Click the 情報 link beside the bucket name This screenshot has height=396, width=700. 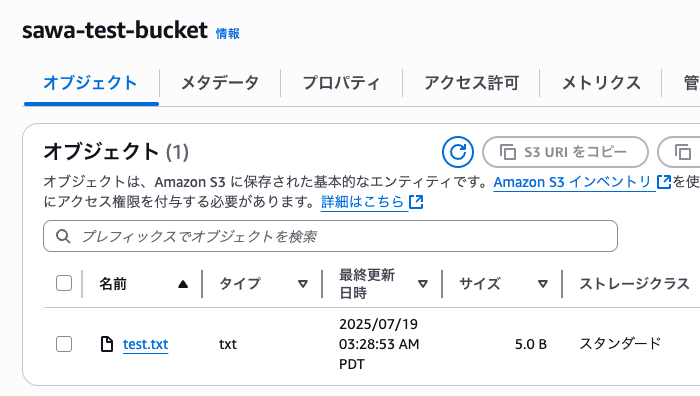pos(228,33)
